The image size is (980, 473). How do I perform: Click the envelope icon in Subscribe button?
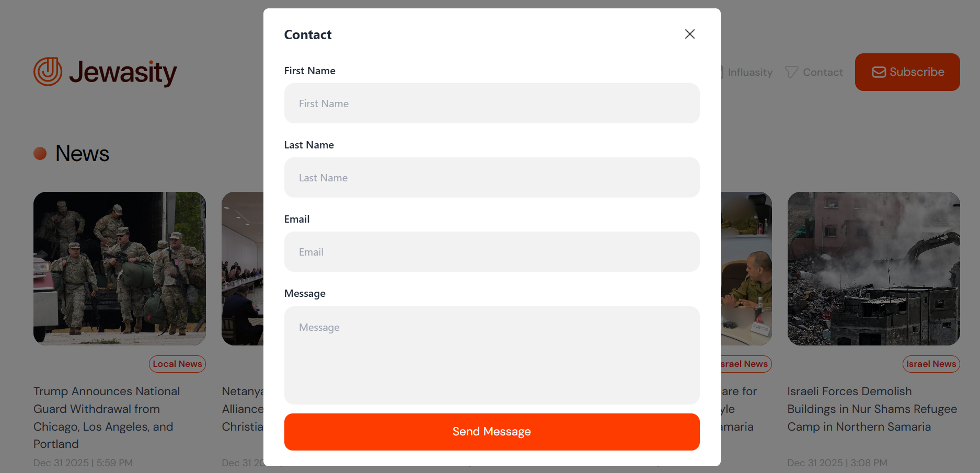(879, 72)
